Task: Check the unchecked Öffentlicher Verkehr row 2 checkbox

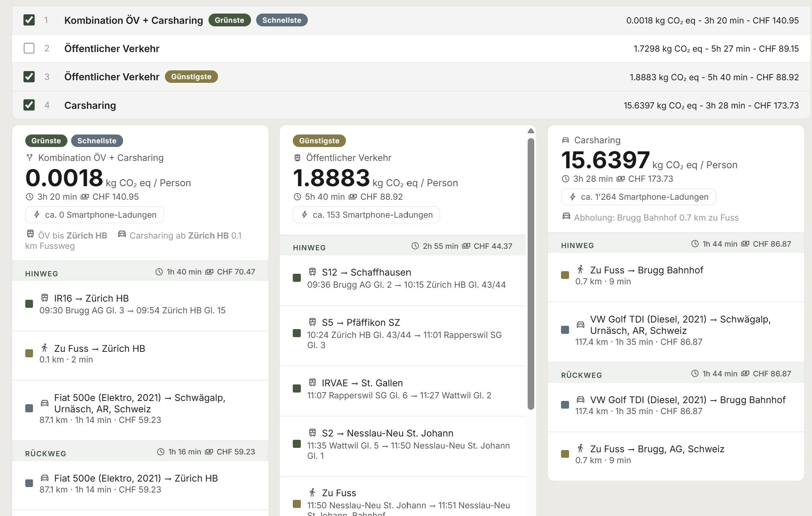Action: coord(29,48)
